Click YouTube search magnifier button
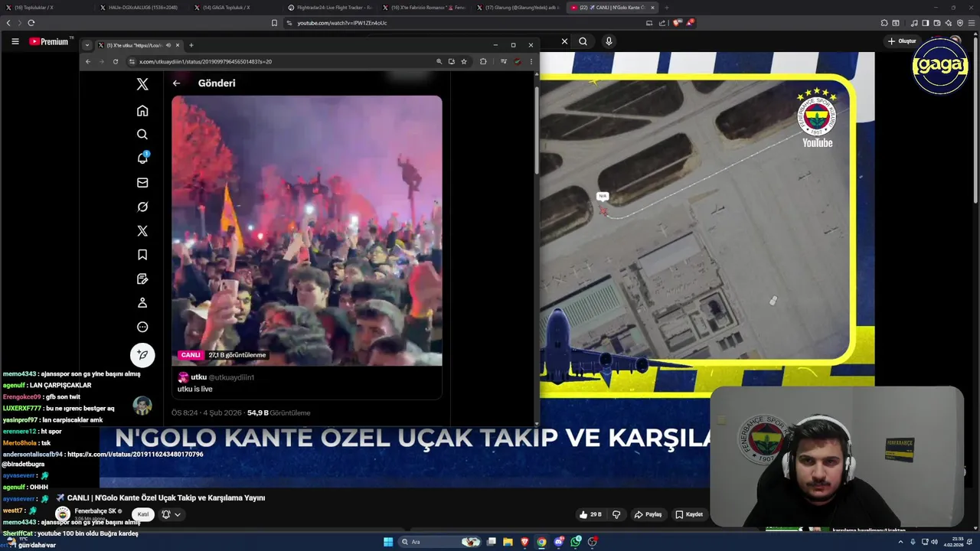Screen dimensions: 980x551 point(583,41)
